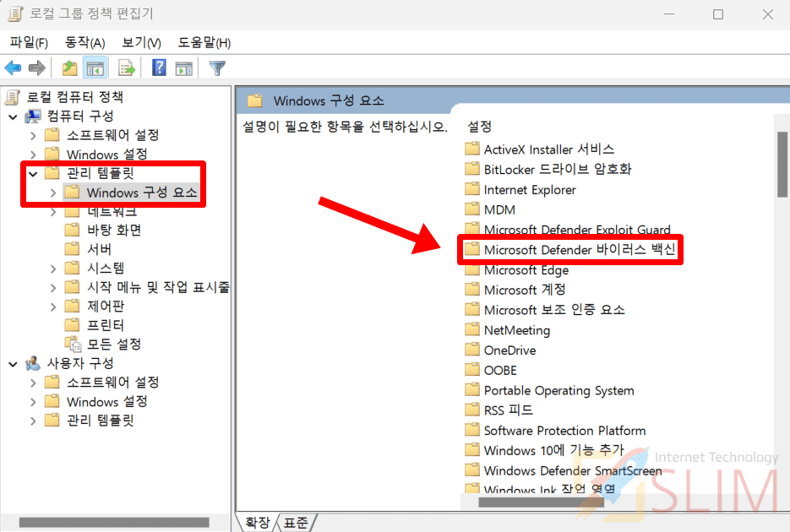Click the Filter funnel toolbar icon
The image size is (790, 532).
pos(217,68)
